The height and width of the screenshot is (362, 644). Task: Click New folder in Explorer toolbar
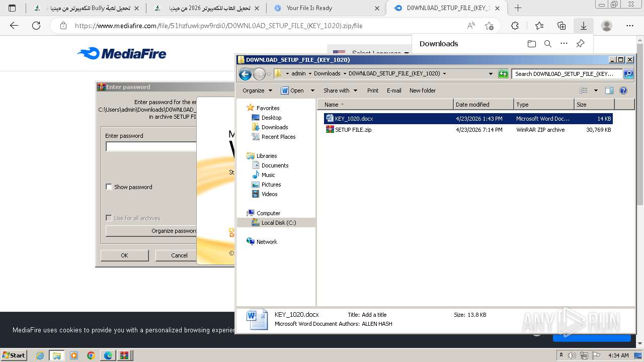[x=423, y=90]
